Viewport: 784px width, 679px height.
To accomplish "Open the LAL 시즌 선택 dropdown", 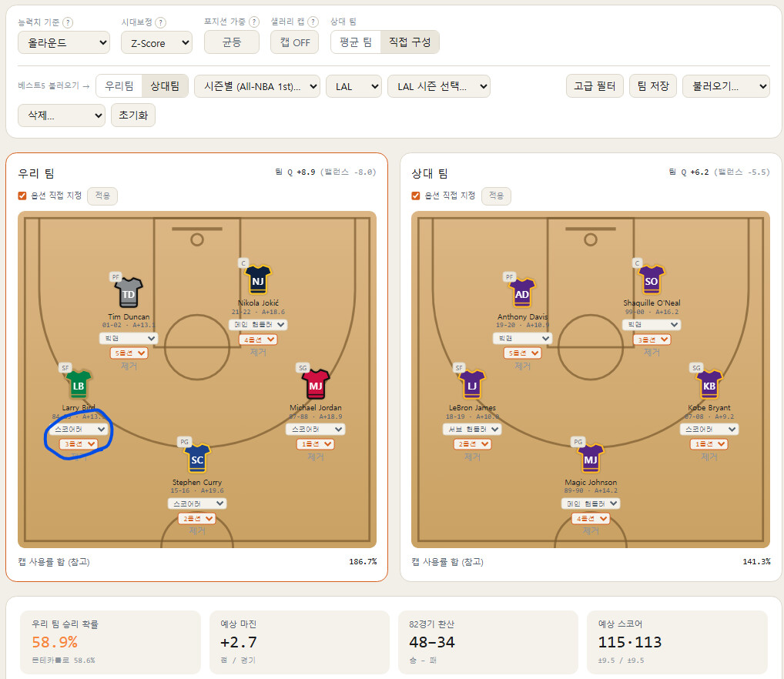I will coord(438,86).
